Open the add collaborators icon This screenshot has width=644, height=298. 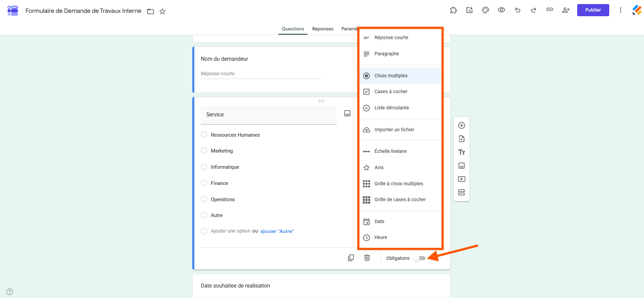point(566,10)
